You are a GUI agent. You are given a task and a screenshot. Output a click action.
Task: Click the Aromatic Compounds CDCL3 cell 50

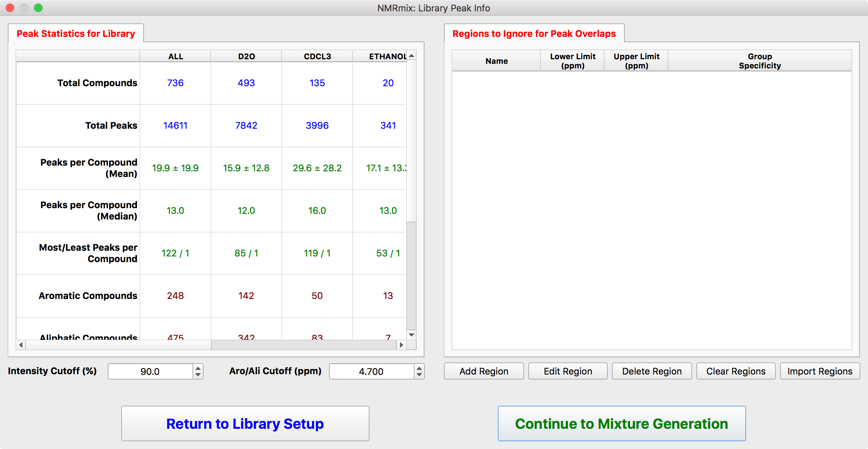317,296
